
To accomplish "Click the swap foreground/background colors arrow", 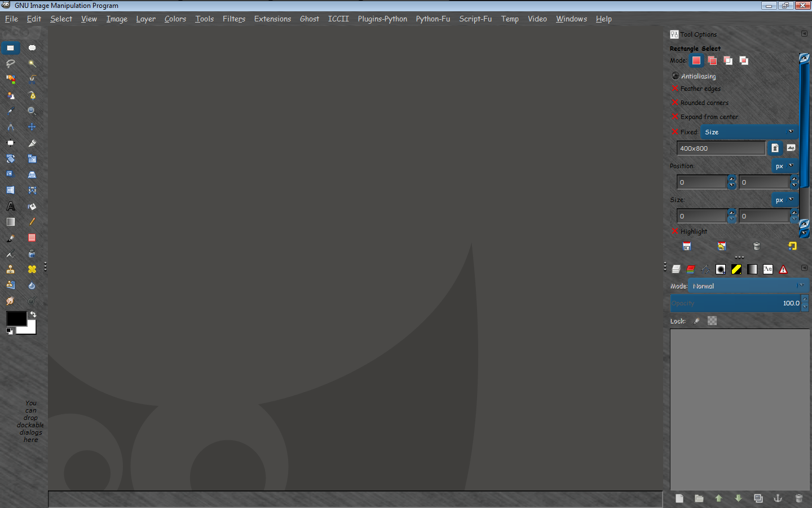I will [33, 314].
